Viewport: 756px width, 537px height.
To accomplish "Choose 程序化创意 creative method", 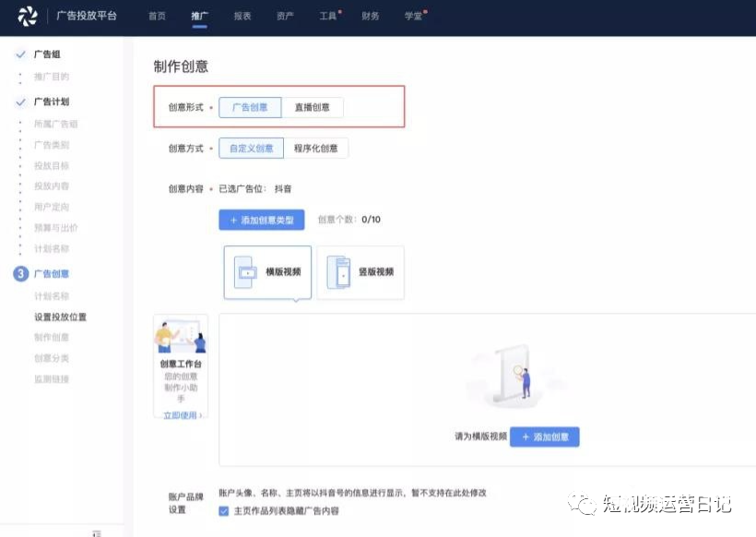I will 315,149.
